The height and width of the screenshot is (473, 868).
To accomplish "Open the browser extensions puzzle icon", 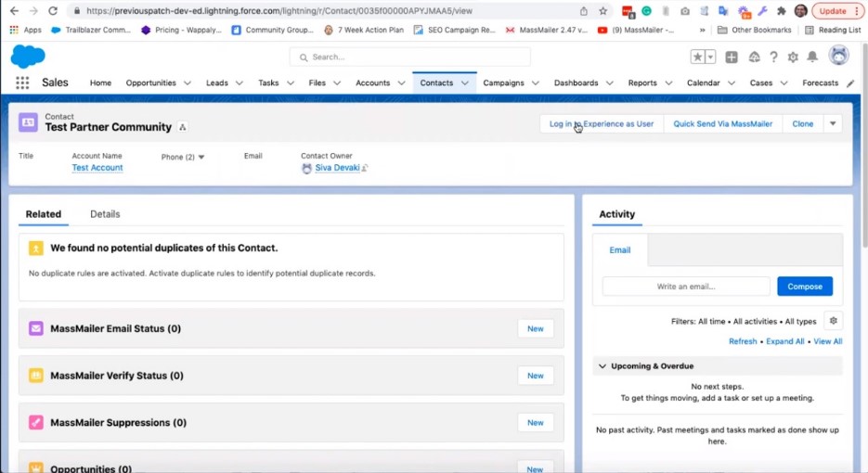I will pos(781,11).
